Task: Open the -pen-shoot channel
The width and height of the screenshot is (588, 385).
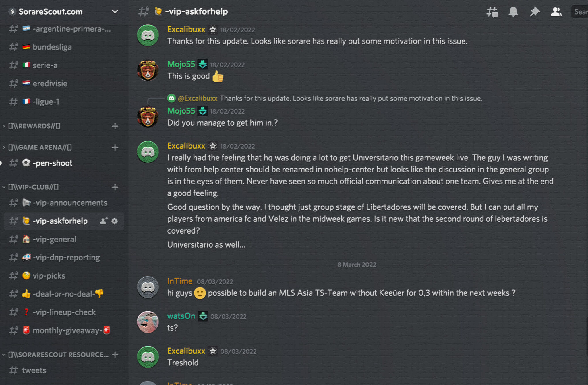Action: [53, 163]
